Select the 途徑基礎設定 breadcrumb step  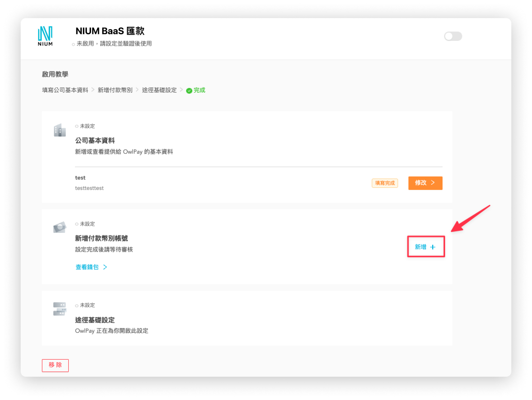(159, 90)
